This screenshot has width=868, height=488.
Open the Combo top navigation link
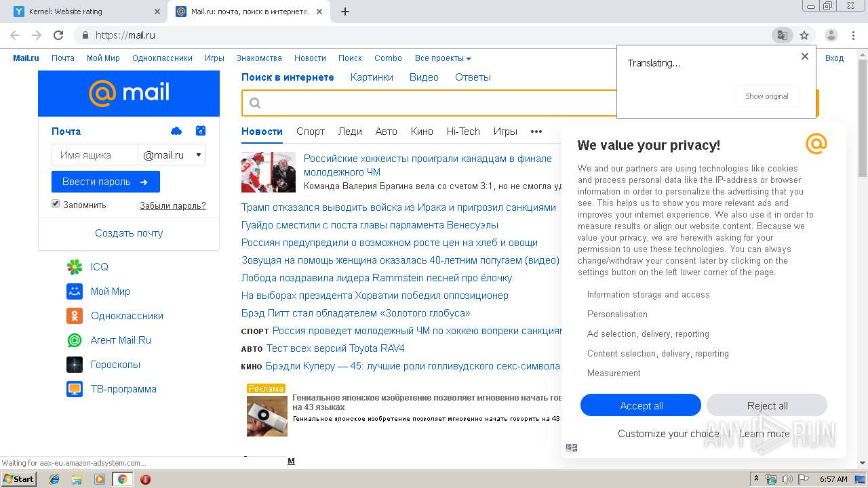tap(388, 58)
